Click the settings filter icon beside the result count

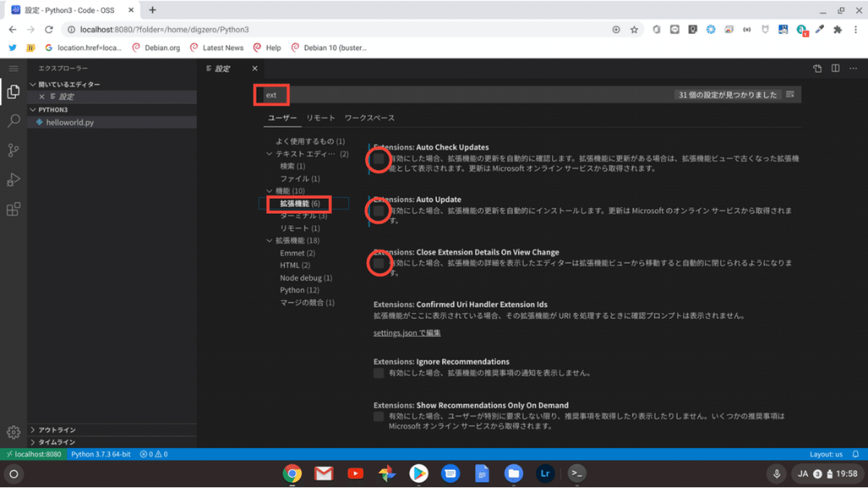(791, 94)
